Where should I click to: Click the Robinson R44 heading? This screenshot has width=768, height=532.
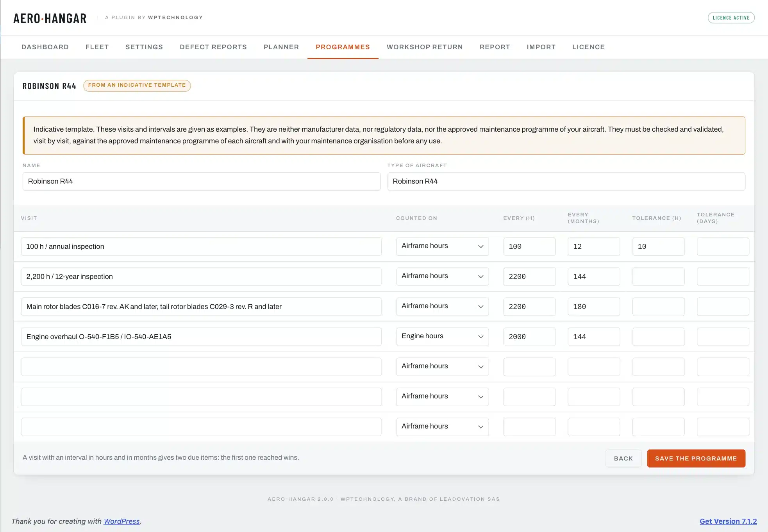49,86
